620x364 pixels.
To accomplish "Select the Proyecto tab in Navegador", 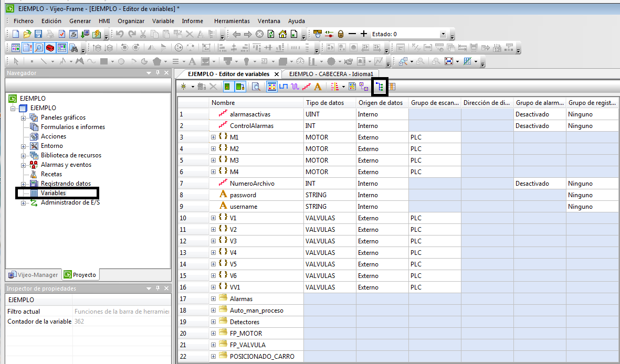I will [81, 275].
